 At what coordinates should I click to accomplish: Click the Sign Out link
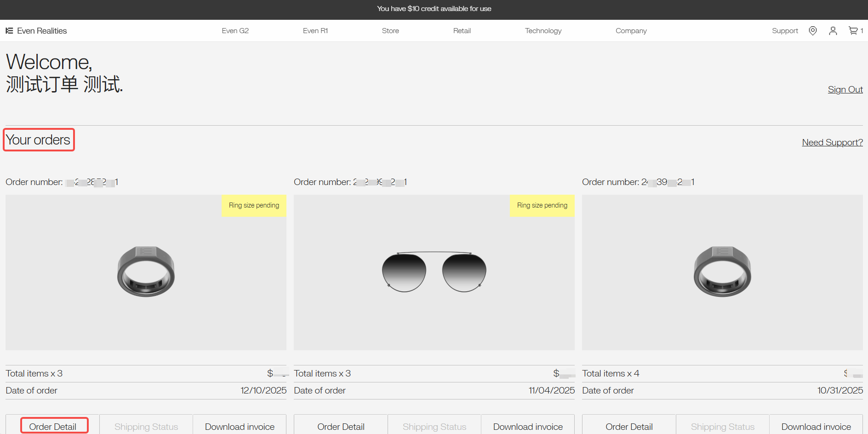(845, 89)
